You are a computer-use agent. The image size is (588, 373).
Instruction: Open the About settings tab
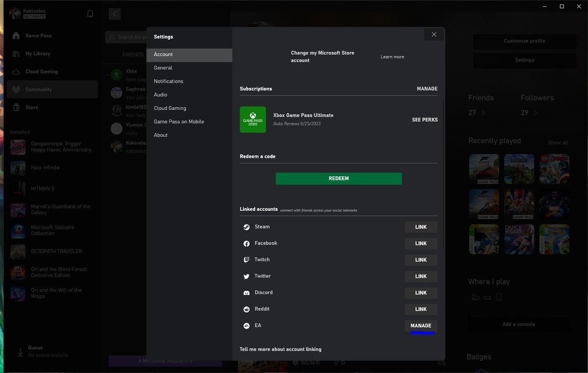[x=189, y=135]
